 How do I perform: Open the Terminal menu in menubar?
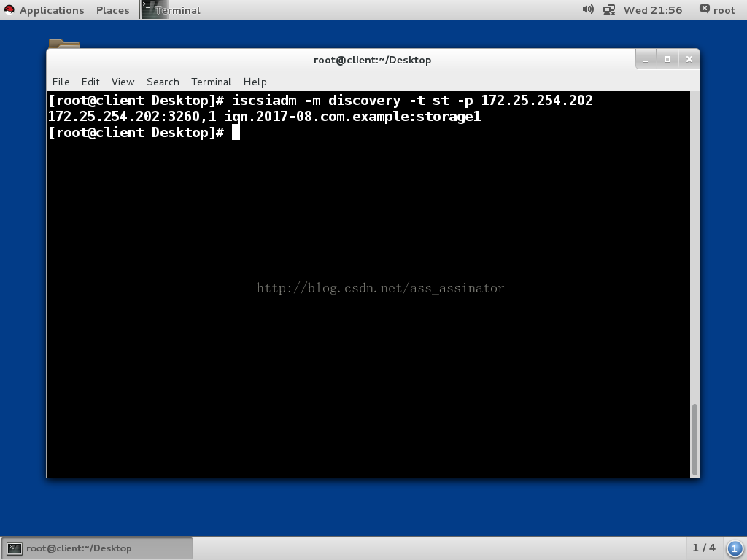pyautogui.click(x=211, y=82)
